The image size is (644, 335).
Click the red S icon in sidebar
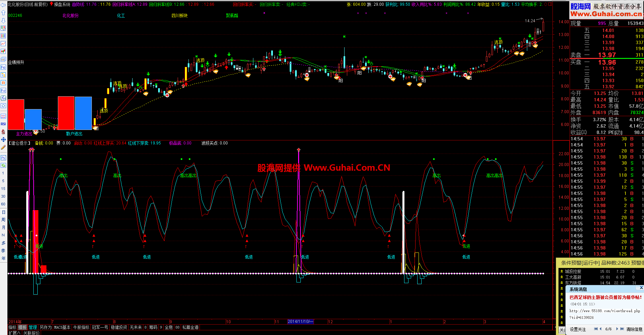(x=3, y=132)
